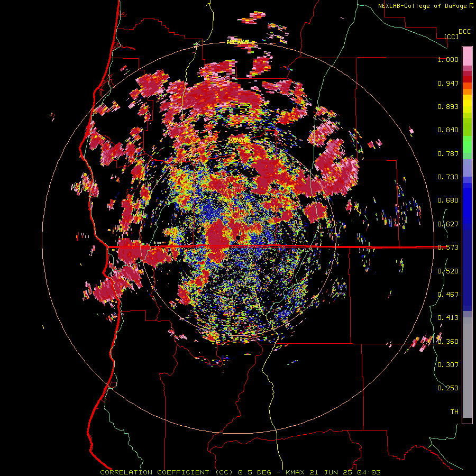Click the 0.947 legend value

[x=448, y=83]
